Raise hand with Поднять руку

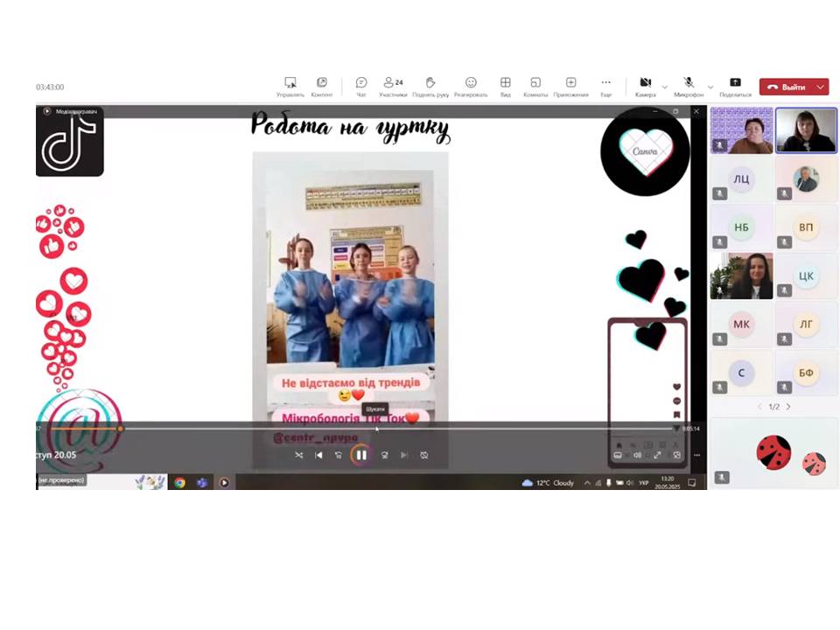point(430,87)
